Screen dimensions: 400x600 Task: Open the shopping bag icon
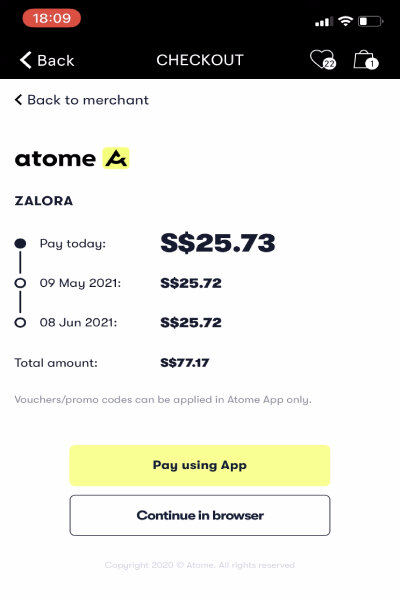tap(366, 60)
